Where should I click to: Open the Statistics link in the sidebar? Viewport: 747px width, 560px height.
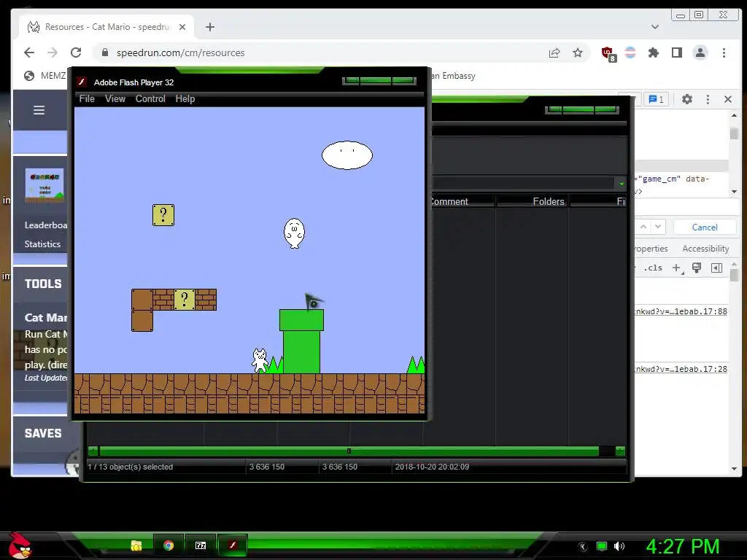pos(42,244)
